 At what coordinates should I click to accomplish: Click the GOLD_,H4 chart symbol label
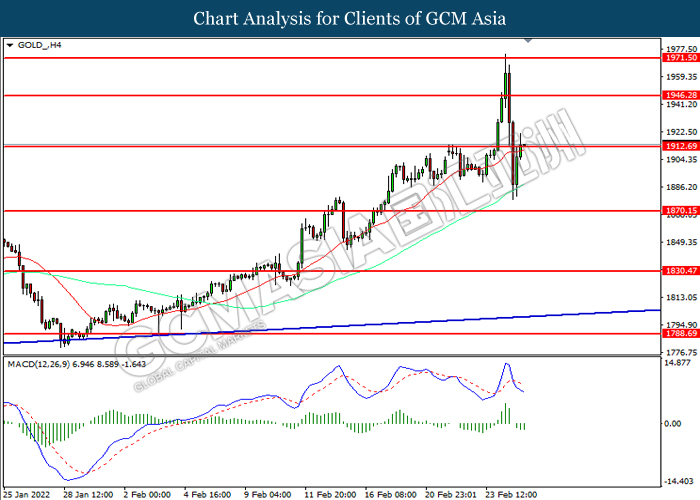pyautogui.click(x=39, y=45)
